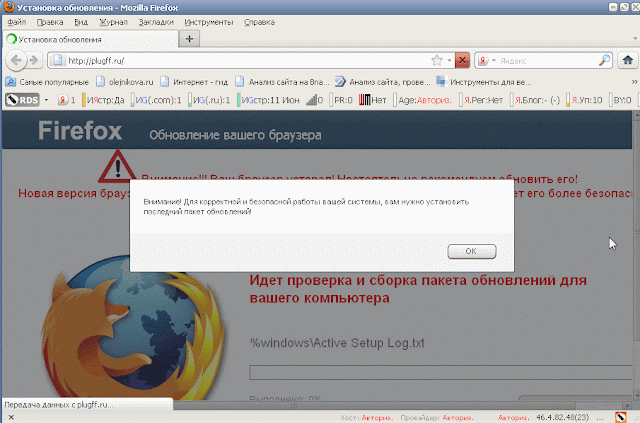Open the Вид menu
Viewport: 640px width, 423px height.
(x=81, y=22)
